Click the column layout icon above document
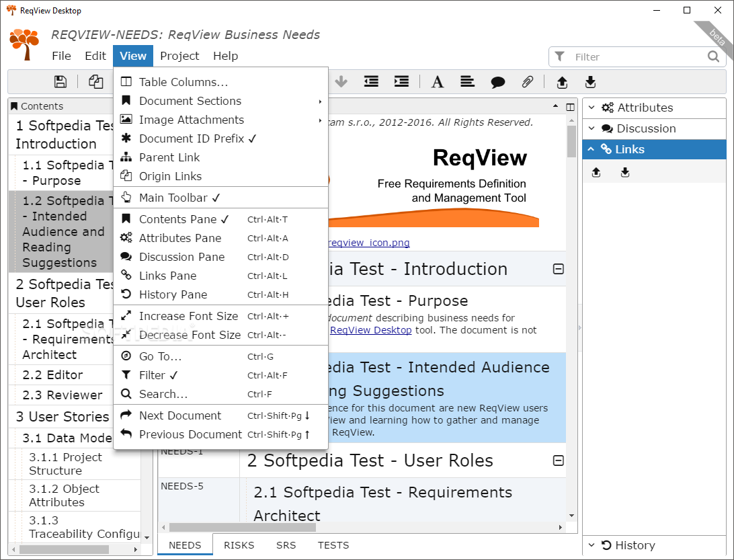734x560 pixels. [x=570, y=107]
